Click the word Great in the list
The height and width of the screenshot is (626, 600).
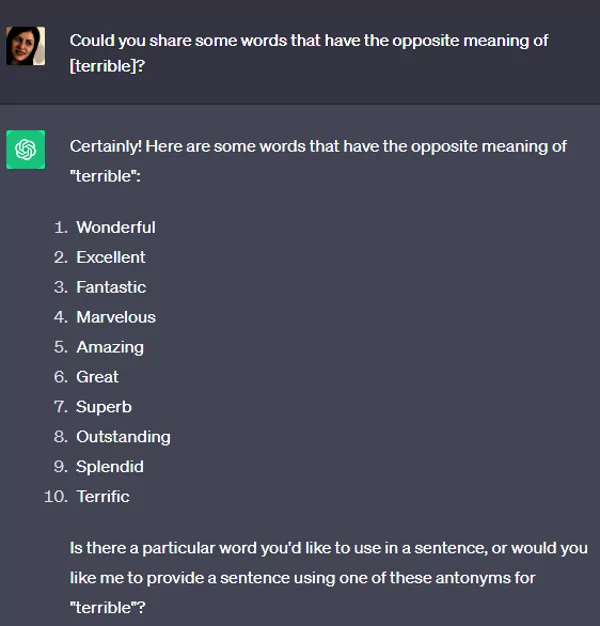pos(97,377)
